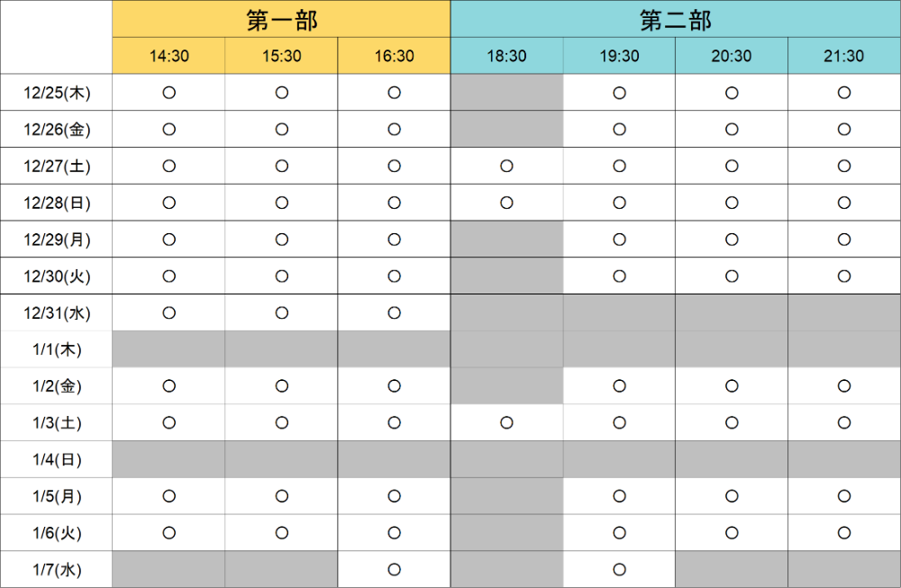Screen dimensions: 901x588
Task: Select the 1/2 20:30 slot circle
Action: 732,386
